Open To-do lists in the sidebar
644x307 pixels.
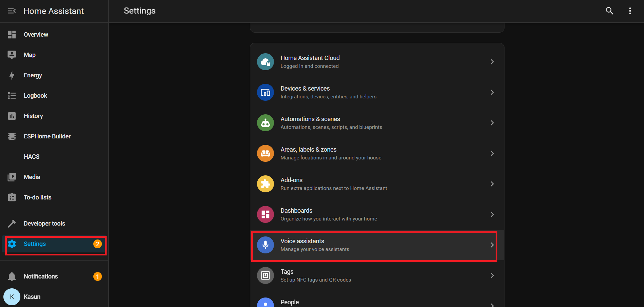(x=54, y=197)
